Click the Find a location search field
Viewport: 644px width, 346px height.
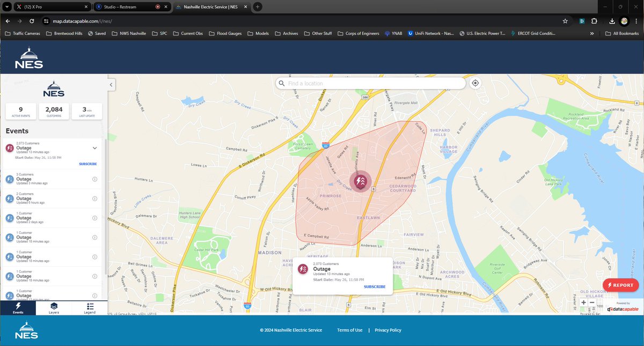[370, 83]
